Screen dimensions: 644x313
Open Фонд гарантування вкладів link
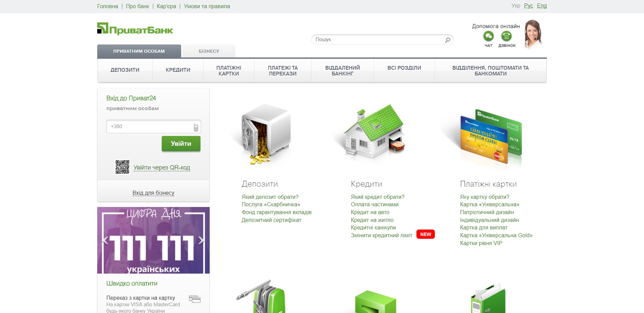(x=277, y=212)
